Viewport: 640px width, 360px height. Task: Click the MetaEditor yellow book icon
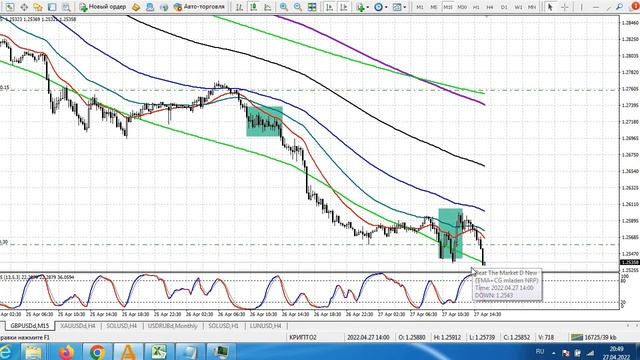(136, 7)
